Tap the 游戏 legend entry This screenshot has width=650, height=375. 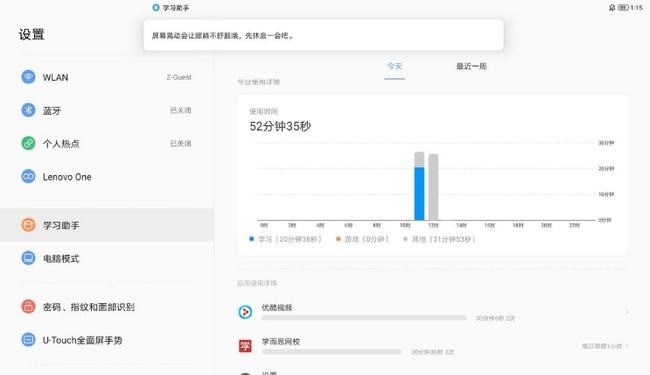pos(362,239)
